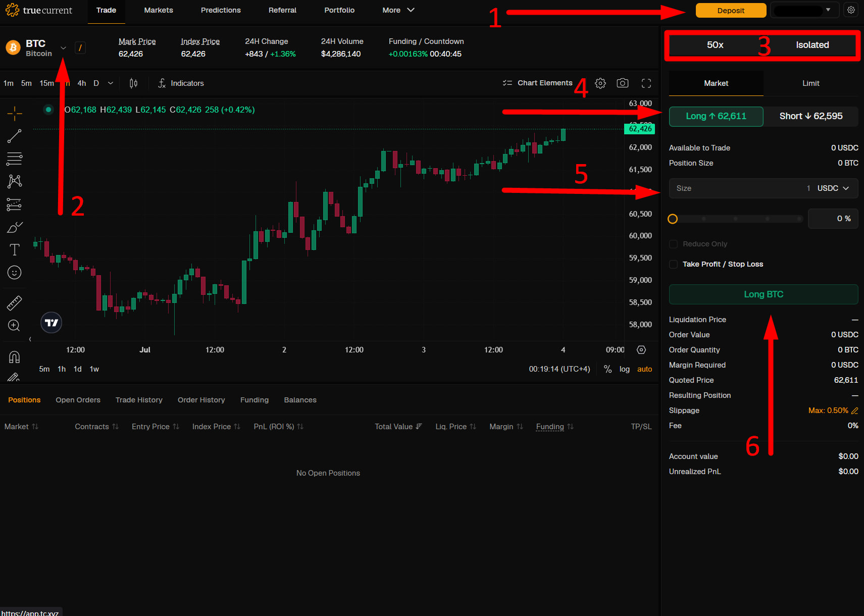Toggle auto scale on chart
Screen dimensions: 864x616
644,369
